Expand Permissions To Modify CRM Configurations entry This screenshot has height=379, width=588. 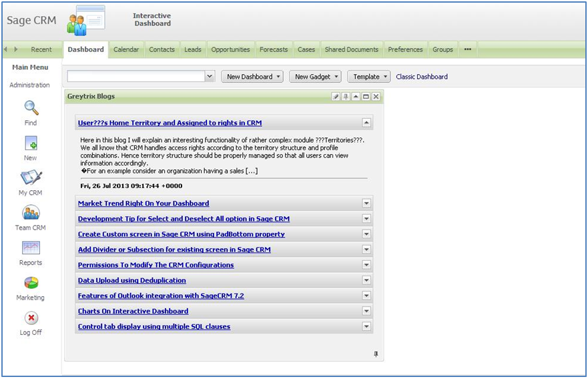[366, 265]
